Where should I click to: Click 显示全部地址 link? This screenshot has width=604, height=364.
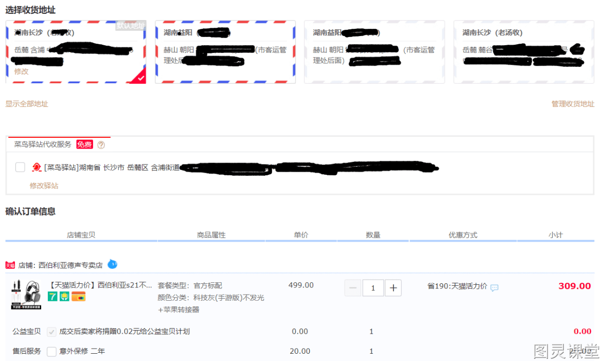27,104
